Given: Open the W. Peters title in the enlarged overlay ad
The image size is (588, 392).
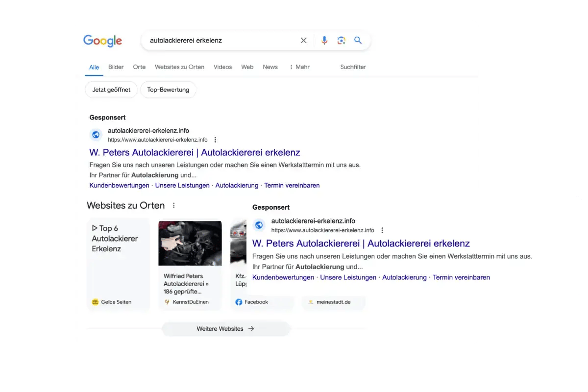Looking at the screenshot, I should (x=361, y=244).
